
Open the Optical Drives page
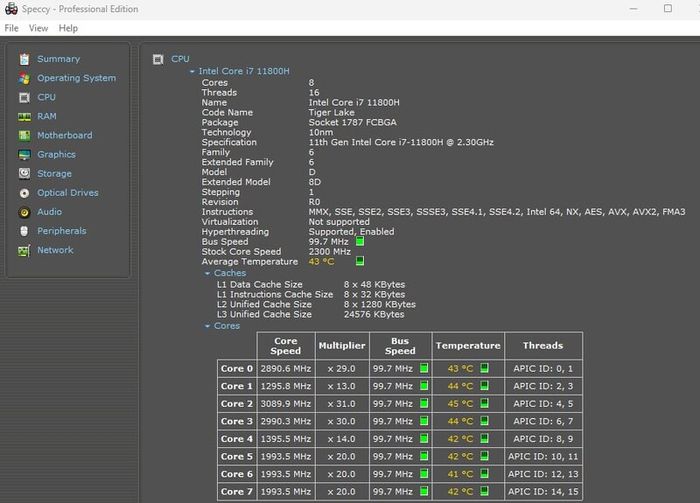coord(68,193)
